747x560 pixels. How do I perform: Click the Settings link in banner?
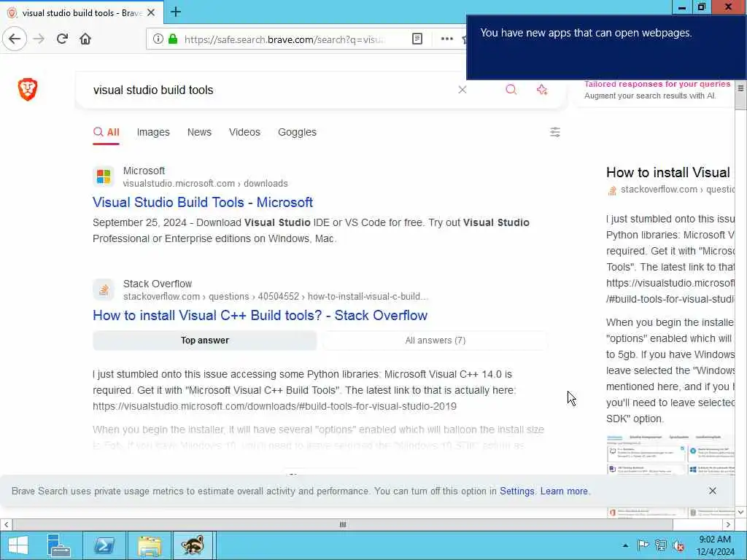(x=517, y=491)
